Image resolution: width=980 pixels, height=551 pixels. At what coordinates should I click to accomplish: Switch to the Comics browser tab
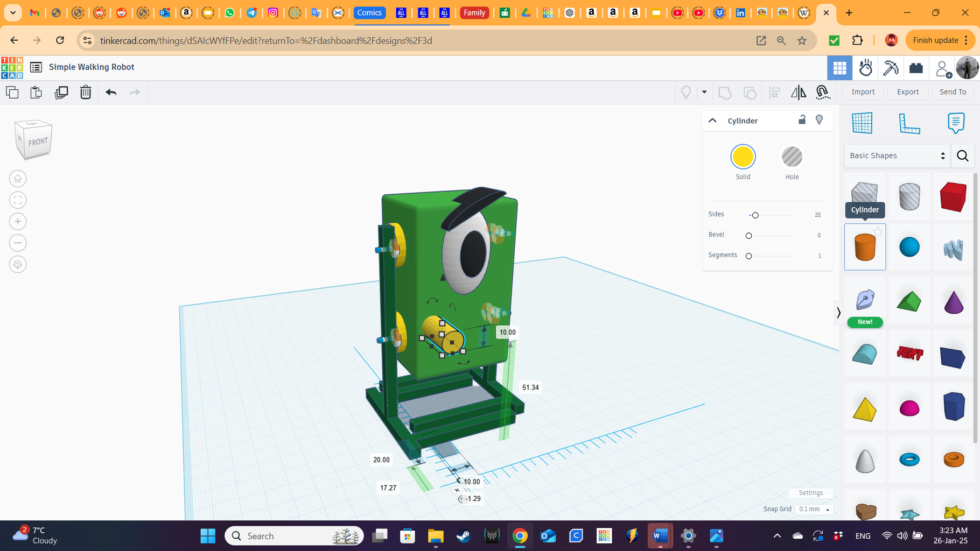click(x=370, y=12)
